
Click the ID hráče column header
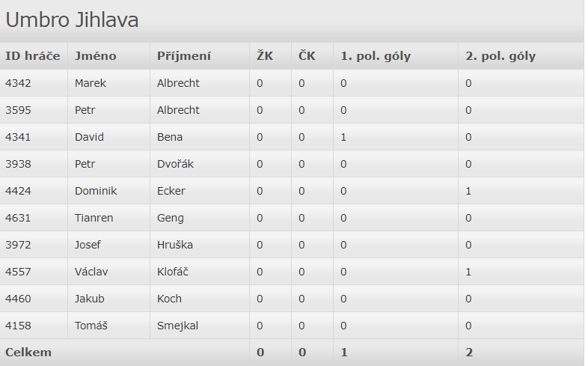coord(32,56)
